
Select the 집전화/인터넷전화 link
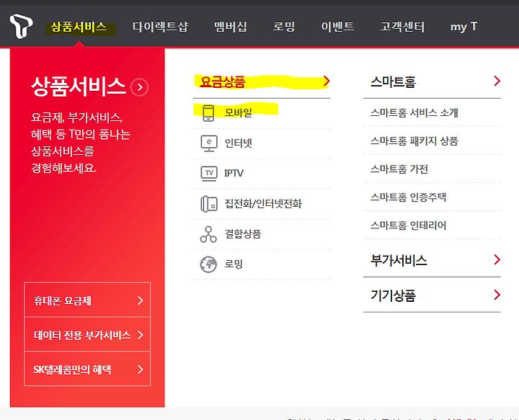263,204
